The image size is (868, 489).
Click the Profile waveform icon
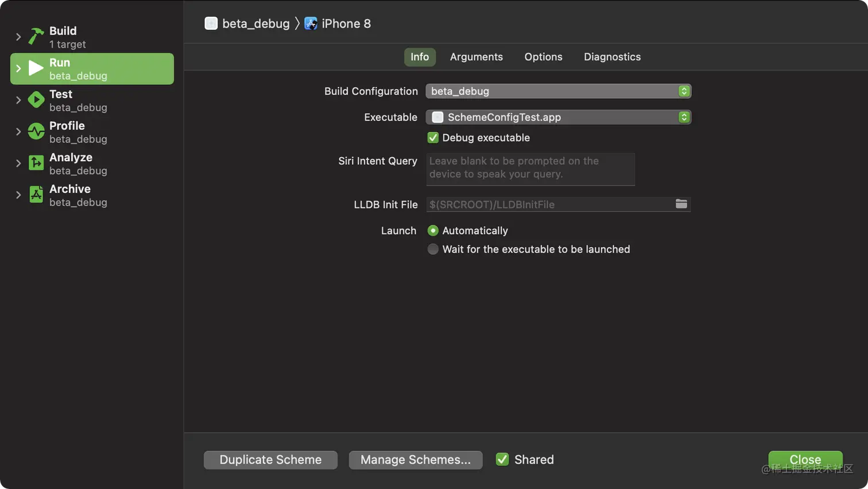(x=36, y=131)
